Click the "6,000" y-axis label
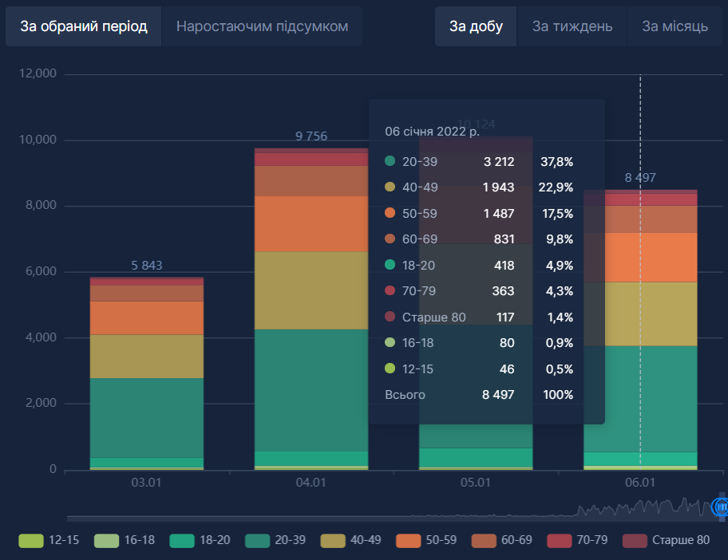 pyautogui.click(x=41, y=271)
